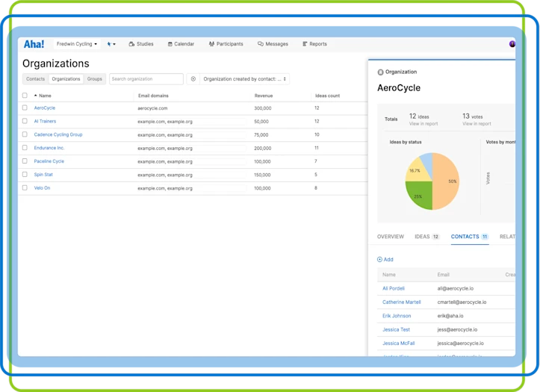Image resolution: width=540 pixels, height=392 pixels.
Task: Check the Endurance Inc. row checkbox
Action: [x=25, y=148]
